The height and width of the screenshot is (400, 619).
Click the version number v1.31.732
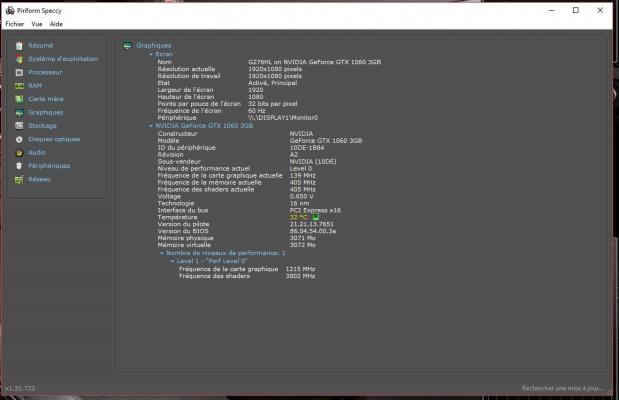(20, 388)
